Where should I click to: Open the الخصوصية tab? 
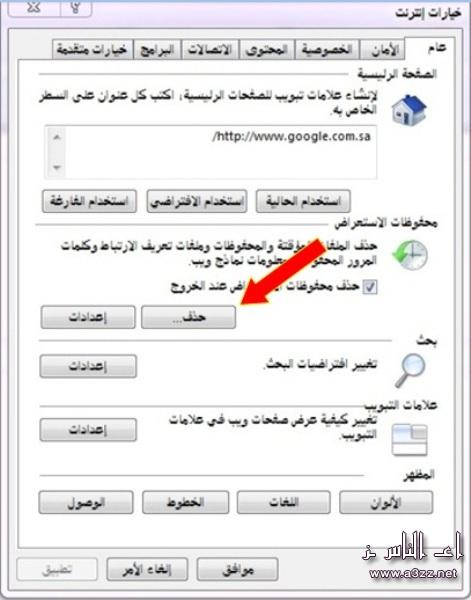pyautogui.click(x=327, y=50)
